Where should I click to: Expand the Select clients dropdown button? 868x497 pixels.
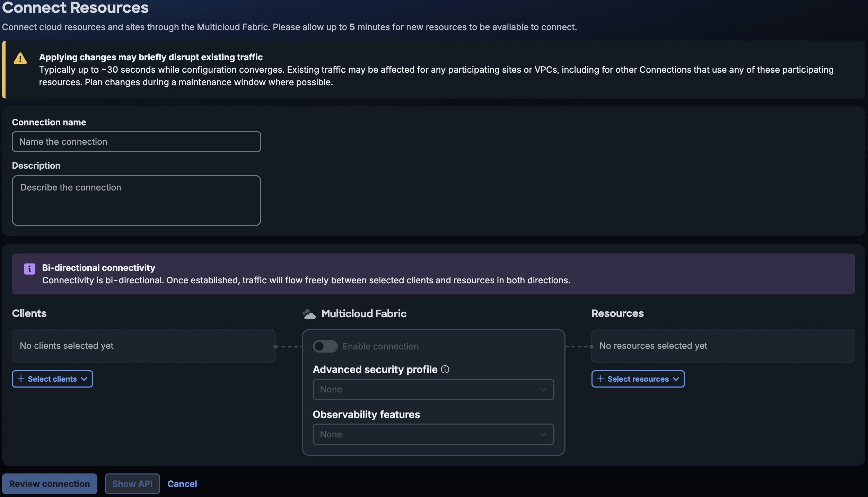[52, 379]
